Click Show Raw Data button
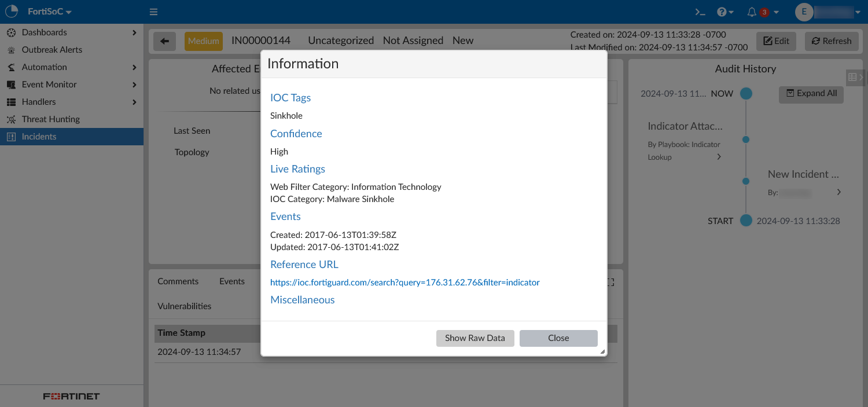Screen dimensions: 868x407 click(x=475, y=338)
